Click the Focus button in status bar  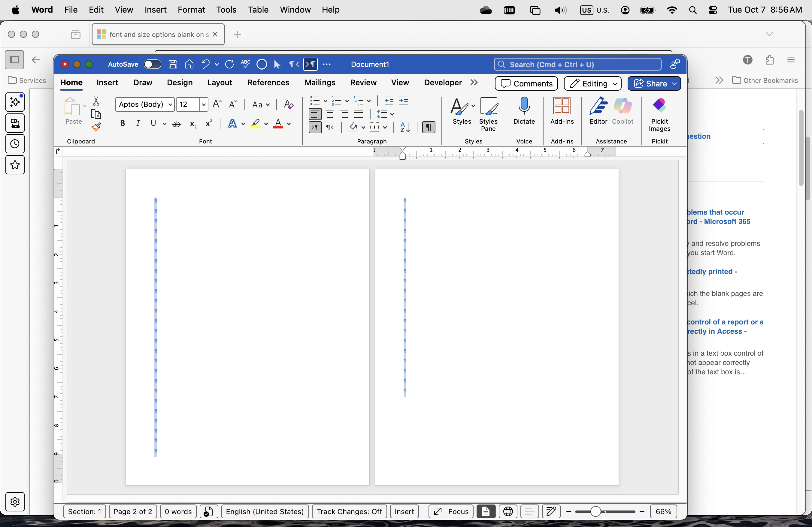click(x=451, y=511)
